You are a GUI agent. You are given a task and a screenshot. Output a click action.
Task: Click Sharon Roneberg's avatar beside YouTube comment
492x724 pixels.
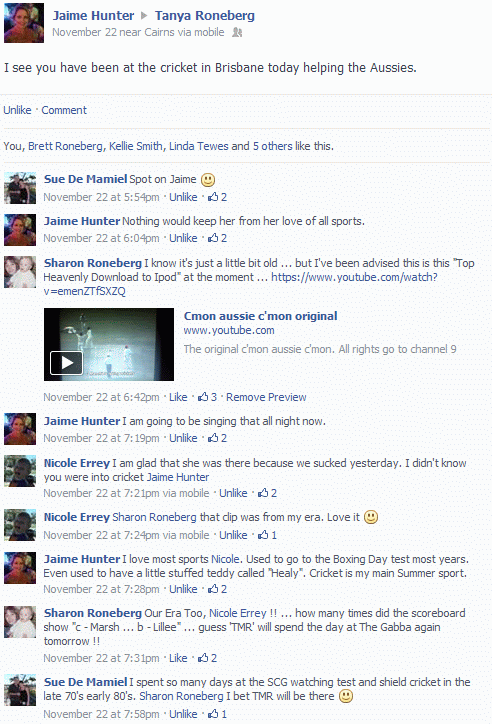(x=20, y=272)
